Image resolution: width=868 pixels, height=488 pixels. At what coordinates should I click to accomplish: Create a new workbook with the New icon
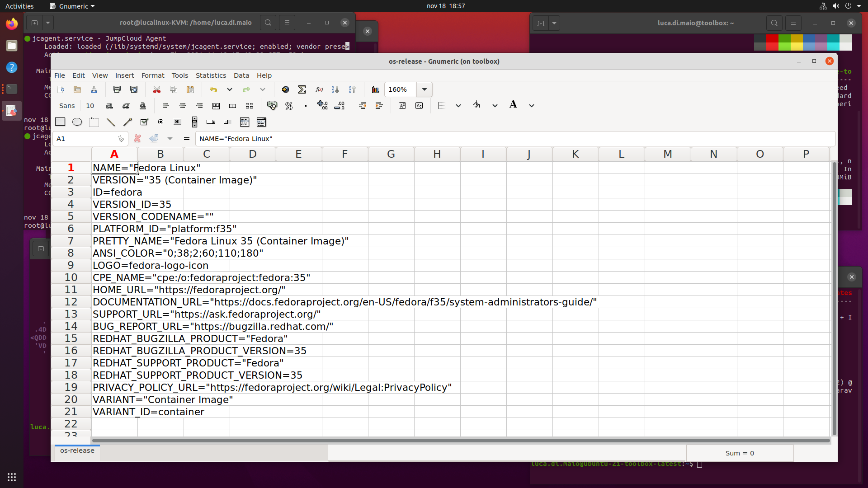pyautogui.click(x=61, y=89)
